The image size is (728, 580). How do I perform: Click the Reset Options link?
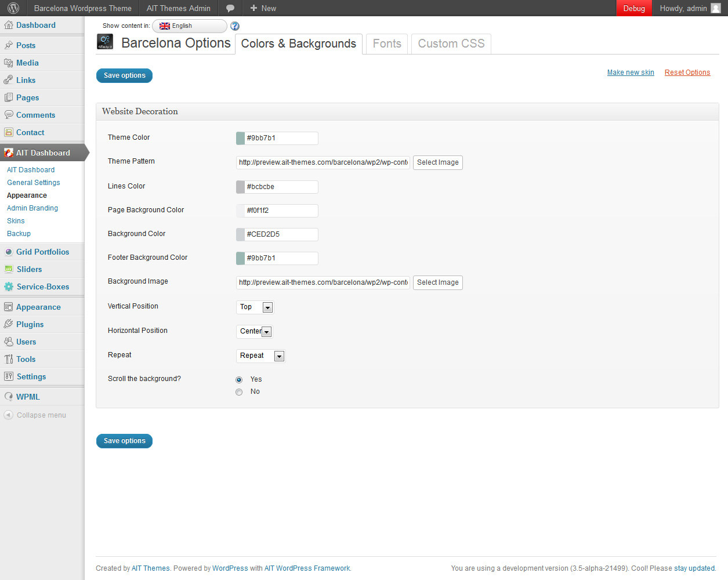[687, 72]
